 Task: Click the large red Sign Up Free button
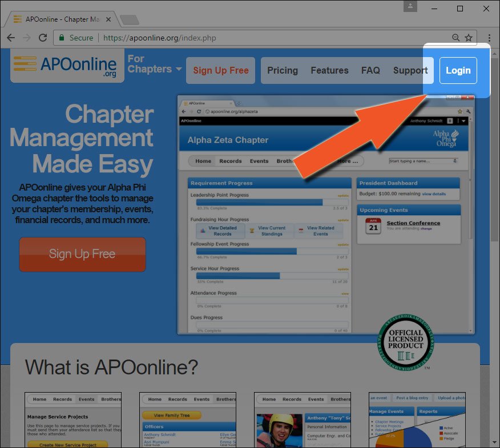pyautogui.click(x=82, y=255)
